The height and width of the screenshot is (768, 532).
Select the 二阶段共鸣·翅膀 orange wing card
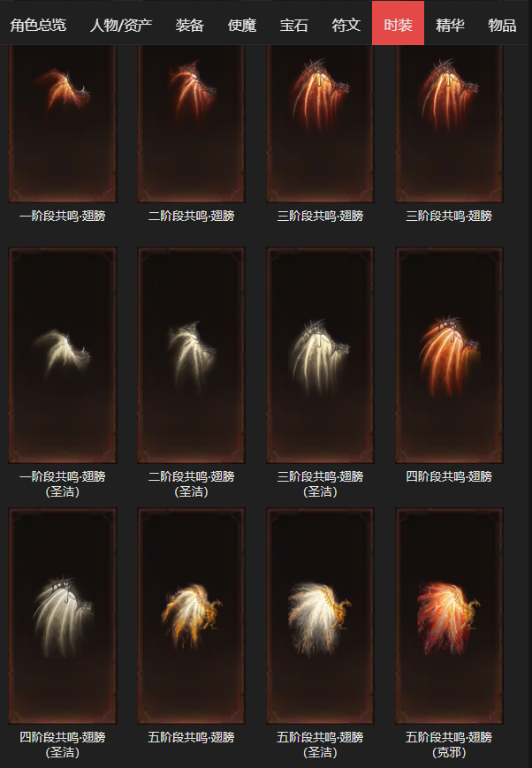[x=191, y=124]
